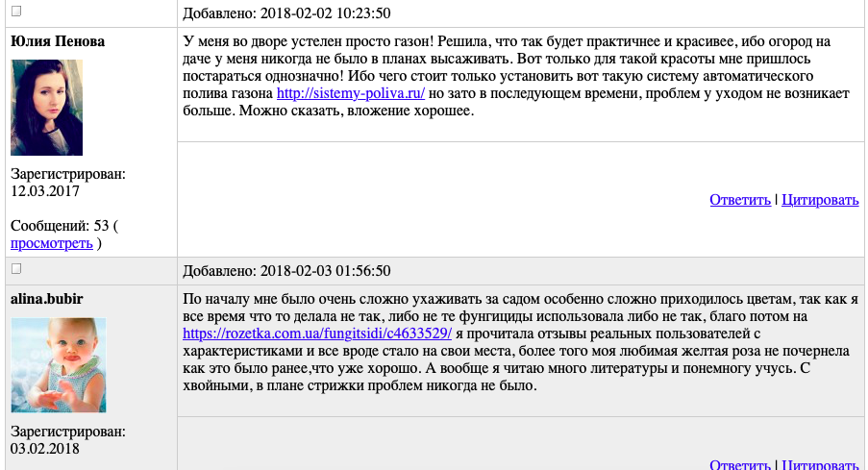
Task: Tick the checkbox above Юлия Пенова's post
Action: tap(16, 12)
